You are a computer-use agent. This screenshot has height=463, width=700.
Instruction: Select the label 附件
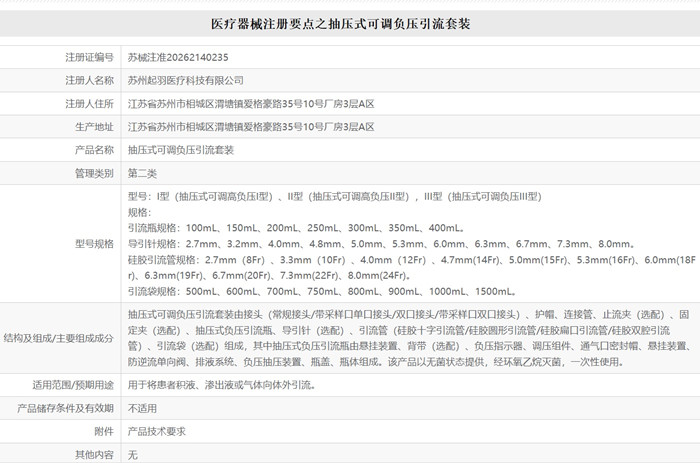104,431
